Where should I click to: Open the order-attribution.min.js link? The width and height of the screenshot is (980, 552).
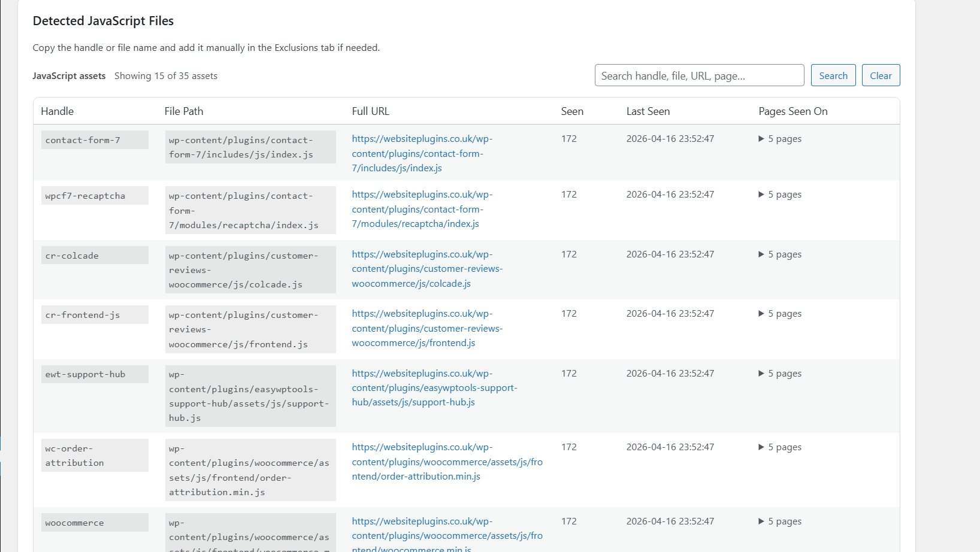click(x=447, y=462)
